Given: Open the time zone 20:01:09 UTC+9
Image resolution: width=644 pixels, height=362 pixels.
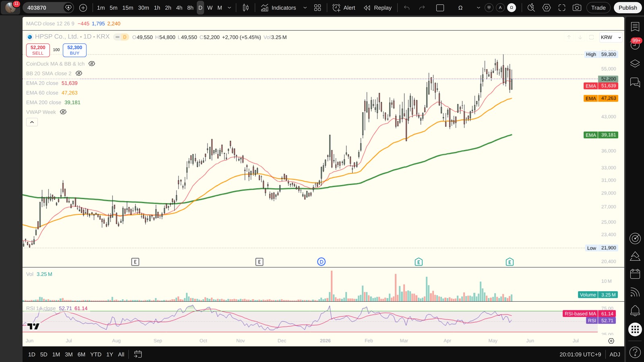Looking at the screenshot, I should [x=580, y=354].
